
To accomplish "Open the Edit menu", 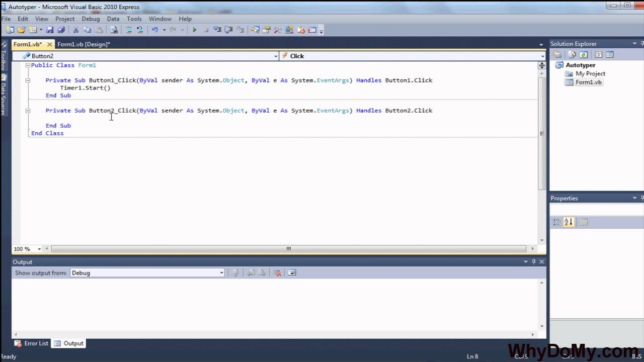I will 23,19.
